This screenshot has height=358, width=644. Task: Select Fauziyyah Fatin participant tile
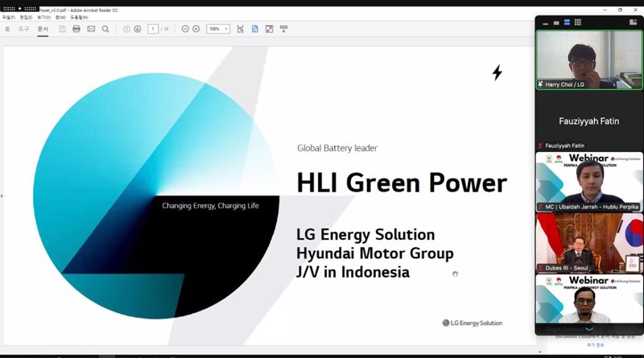click(x=589, y=121)
